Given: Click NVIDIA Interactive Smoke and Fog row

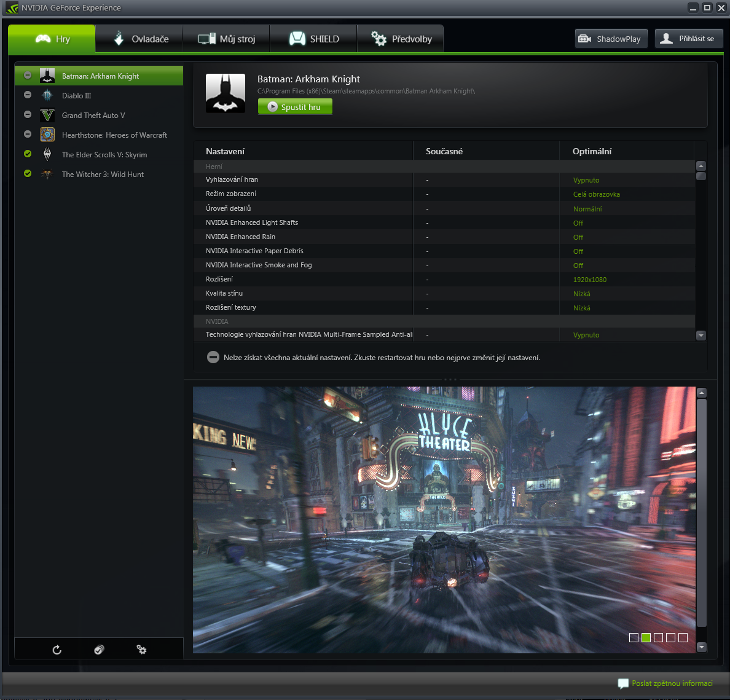Looking at the screenshot, I should tap(444, 265).
